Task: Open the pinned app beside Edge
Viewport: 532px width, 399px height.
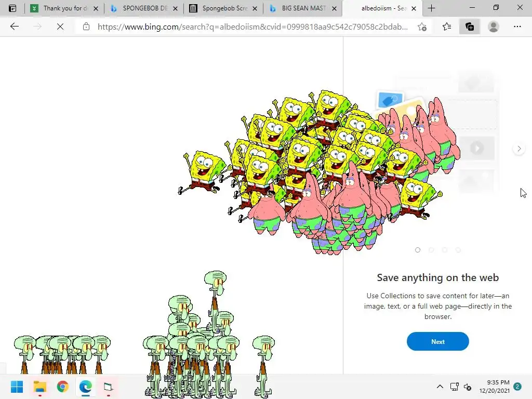Action: [108, 387]
